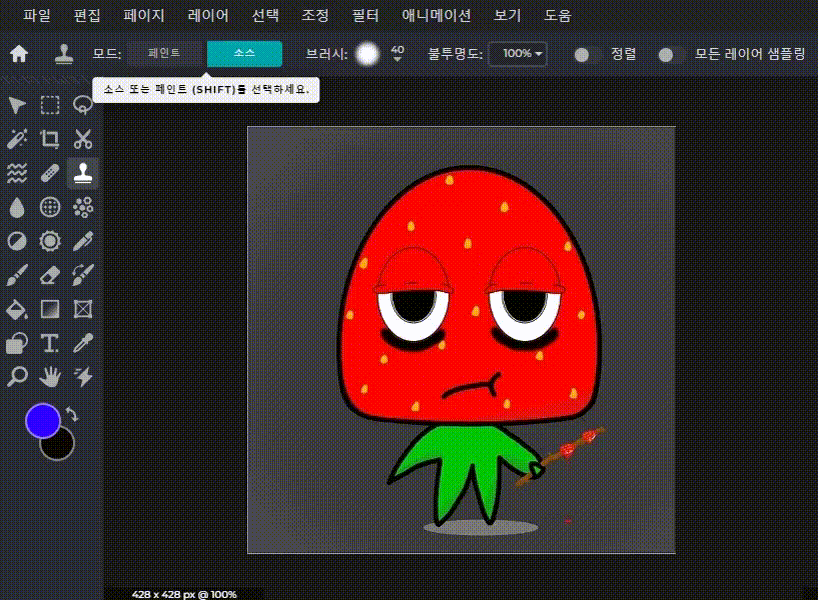The image size is (818, 600).
Task: Select the Pen tool
Action: [x=83, y=241]
